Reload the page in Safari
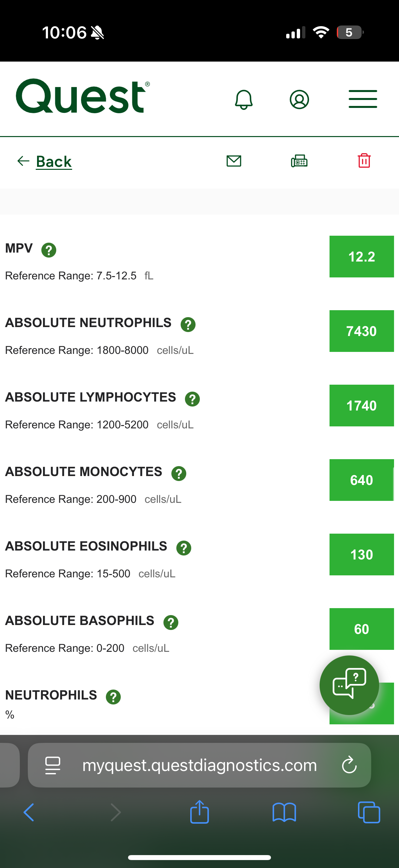This screenshot has height=868, width=399. (349, 765)
